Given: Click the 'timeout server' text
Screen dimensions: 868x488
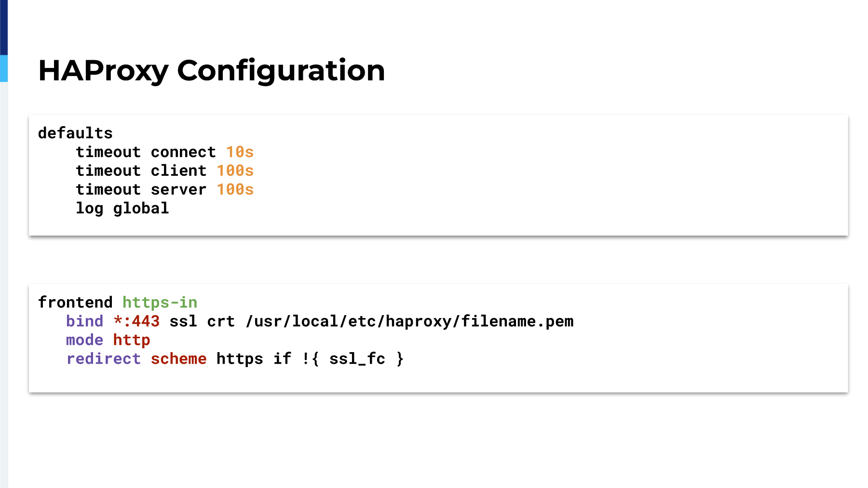Looking at the screenshot, I should coord(141,189).
